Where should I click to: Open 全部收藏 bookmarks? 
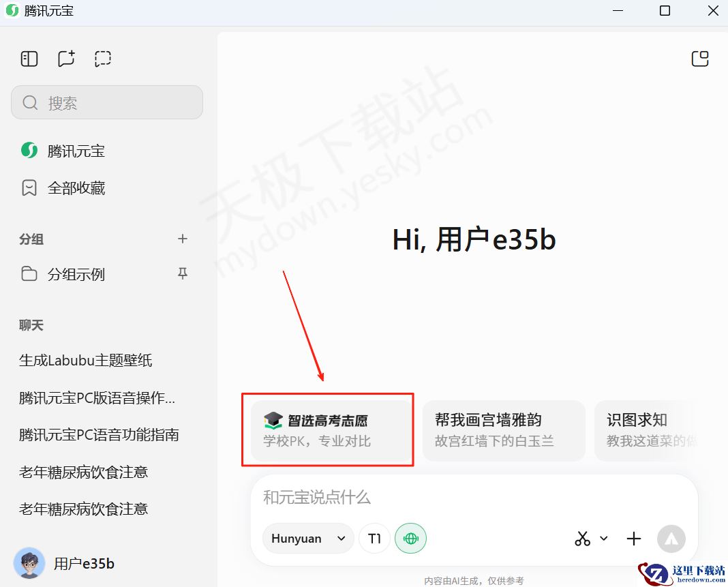(x=63, y=188)
